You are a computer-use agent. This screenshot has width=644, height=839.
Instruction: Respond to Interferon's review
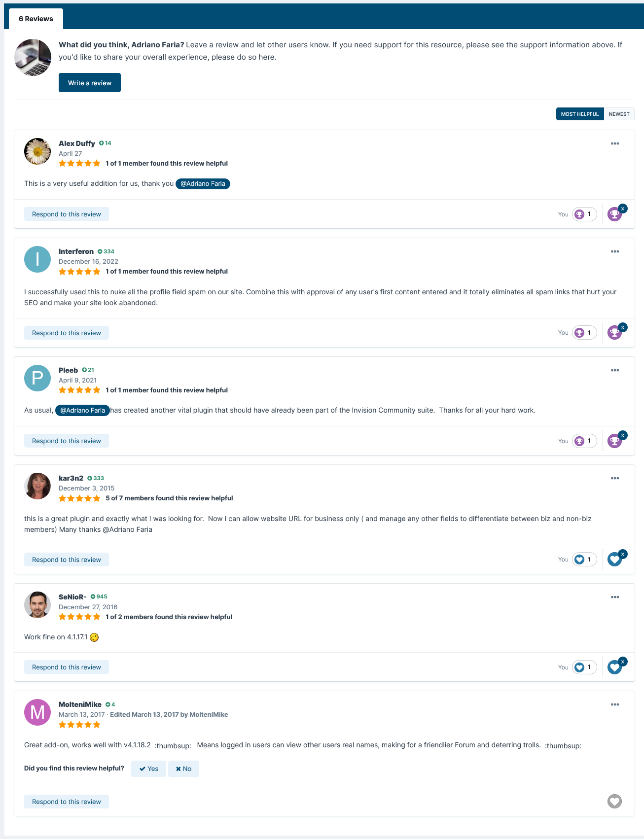(x=67, y=333)
